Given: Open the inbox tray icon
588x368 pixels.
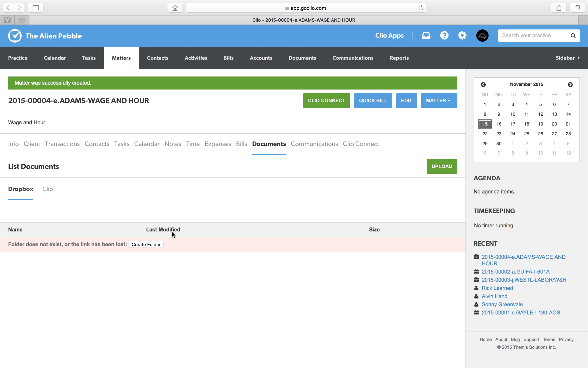Looking at the screenshot, I should (426, 36).
